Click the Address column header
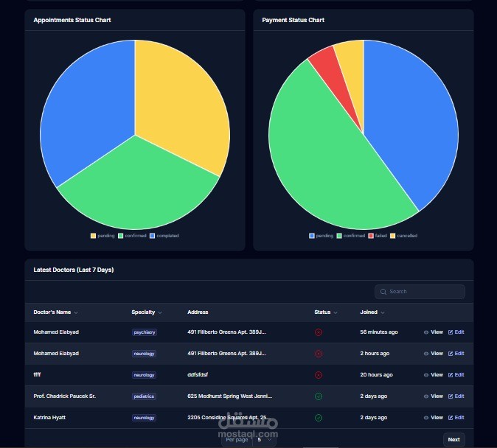The width and height of the screenshot is (497, 448). coord(198,312)
